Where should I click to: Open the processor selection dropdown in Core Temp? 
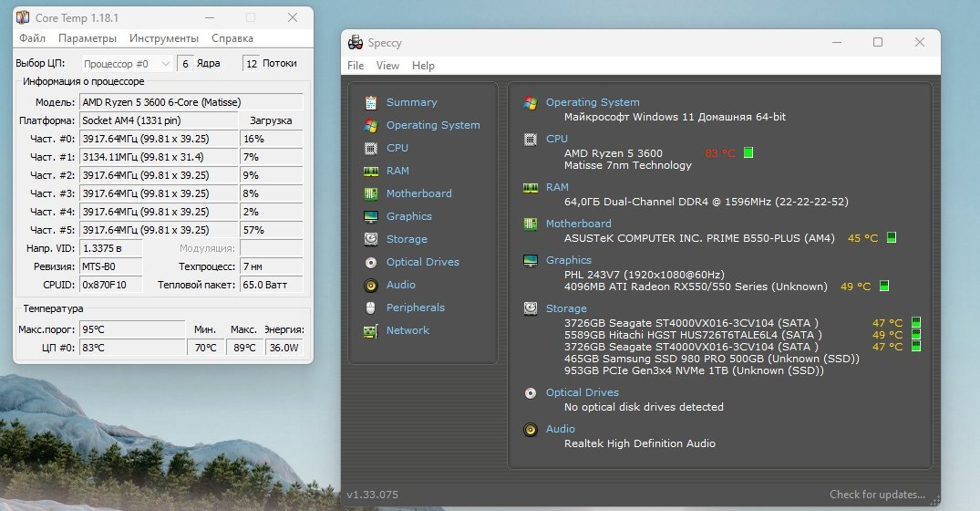click(127, 63)
